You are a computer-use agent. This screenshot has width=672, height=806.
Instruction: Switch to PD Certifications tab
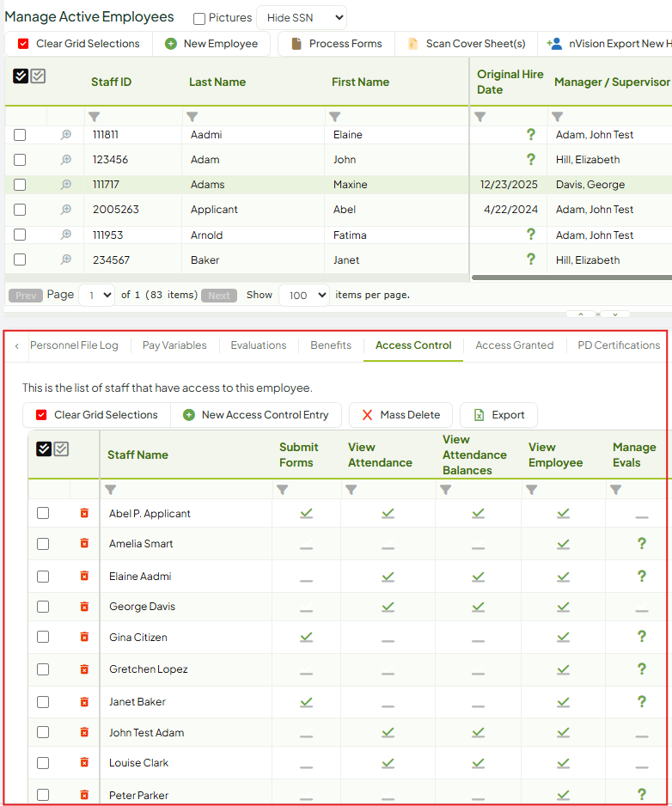(619, 345)
